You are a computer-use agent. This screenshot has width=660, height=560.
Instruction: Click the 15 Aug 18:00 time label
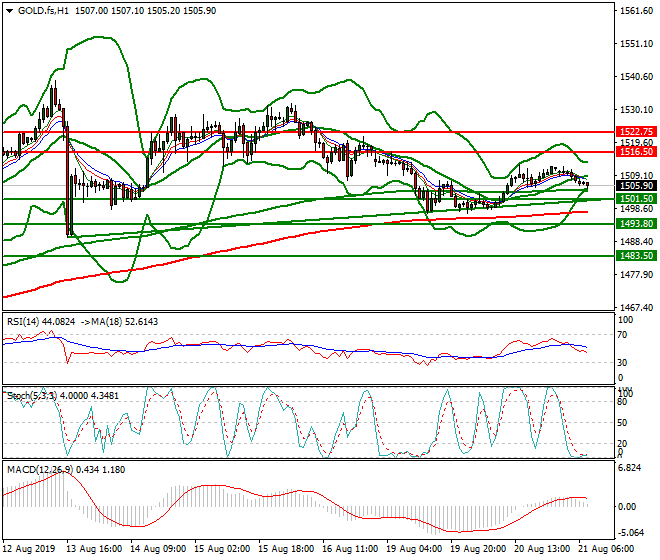coord(287,549)
